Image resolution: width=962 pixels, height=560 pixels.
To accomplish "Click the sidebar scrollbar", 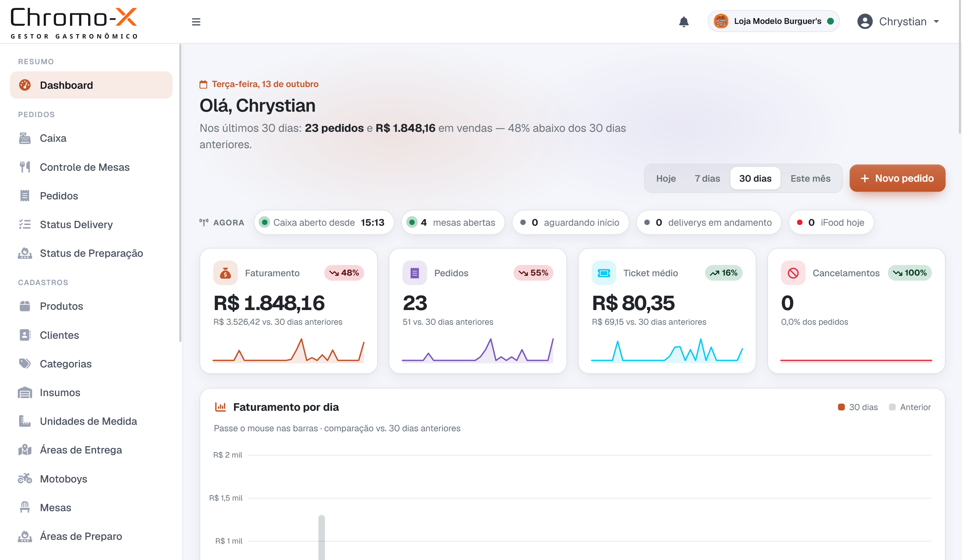I will (x=180, y=193).
